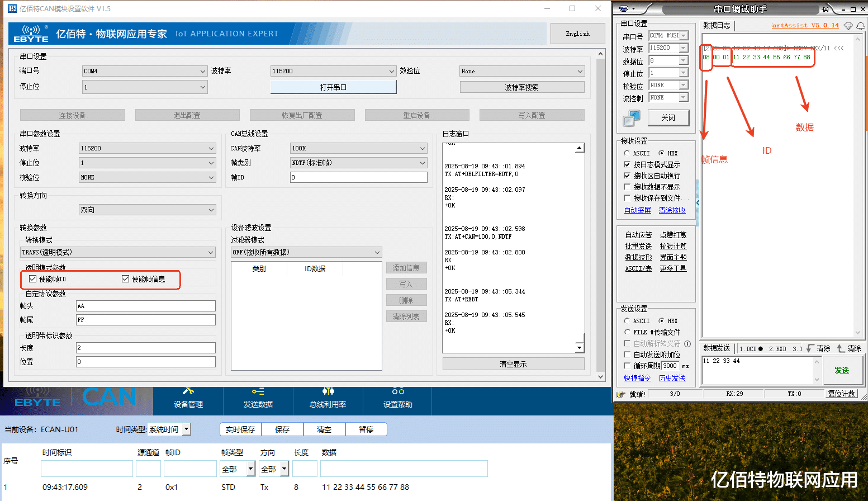Click the 复位计数 button
This screenshot has width=868, height=501.
tap(841, 394)
